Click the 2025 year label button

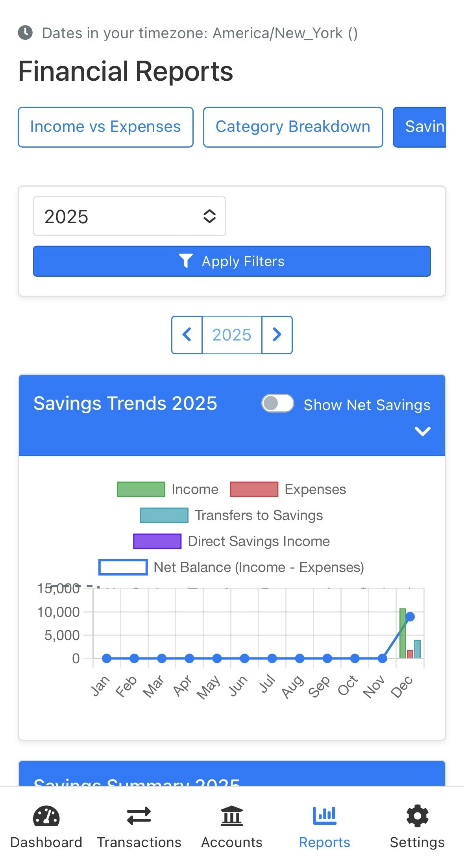click(x=232, y=335)
